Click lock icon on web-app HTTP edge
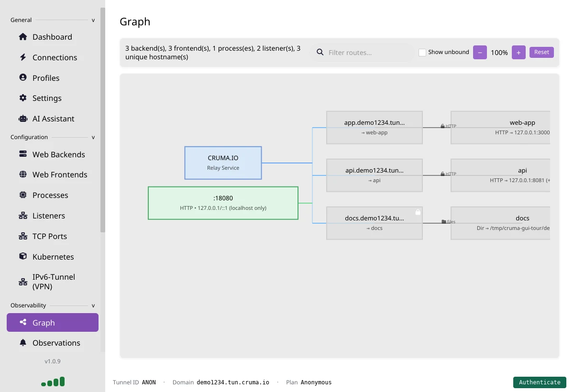The image size is (574, 392). 443,126
